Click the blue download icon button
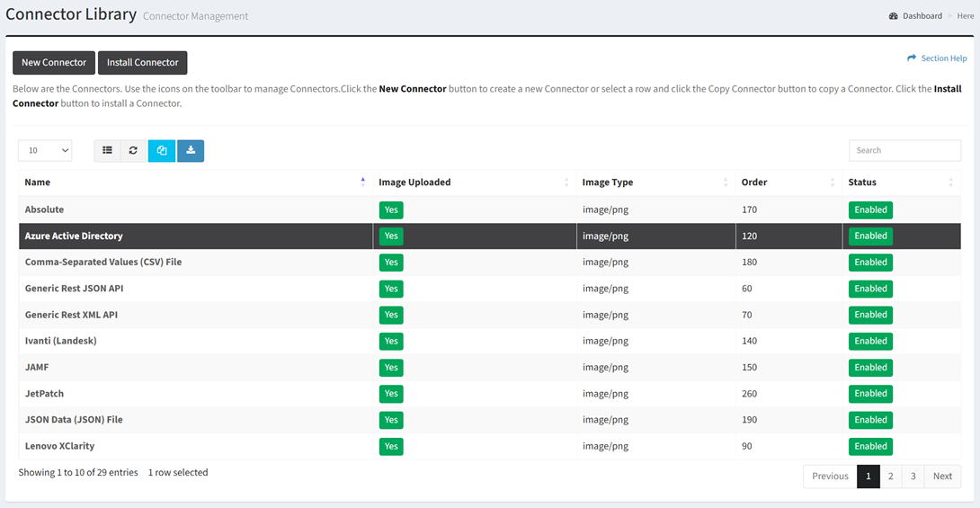 191,150
